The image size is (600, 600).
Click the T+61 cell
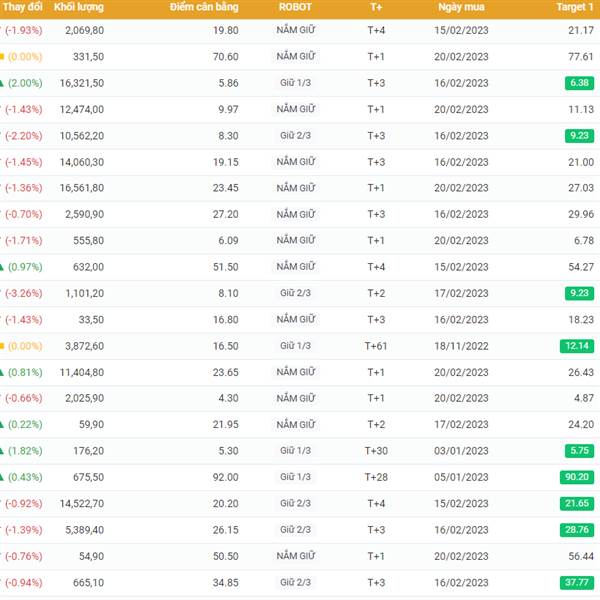pos(376,346)
